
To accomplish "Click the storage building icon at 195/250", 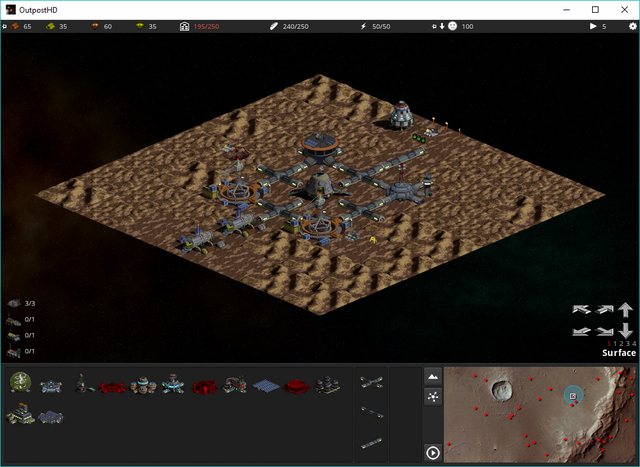I will click(x=184, y=26).
